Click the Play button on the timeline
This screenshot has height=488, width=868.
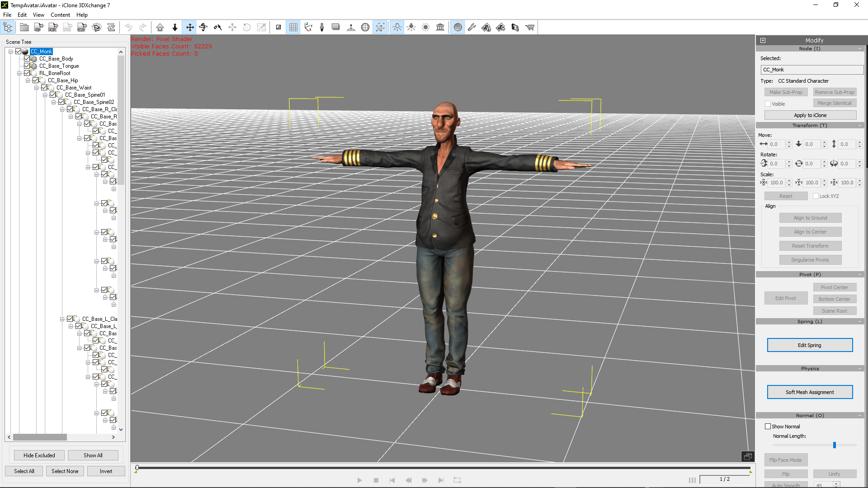359,480
